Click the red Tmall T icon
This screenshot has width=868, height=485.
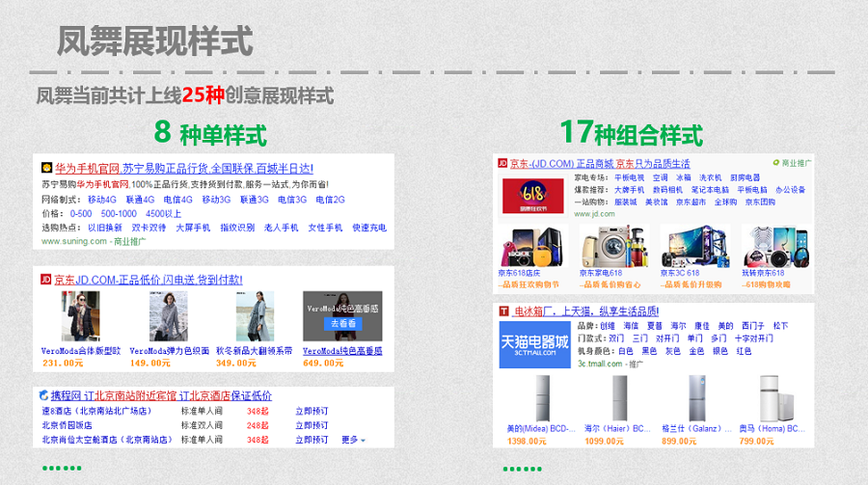tap(503, 311)
